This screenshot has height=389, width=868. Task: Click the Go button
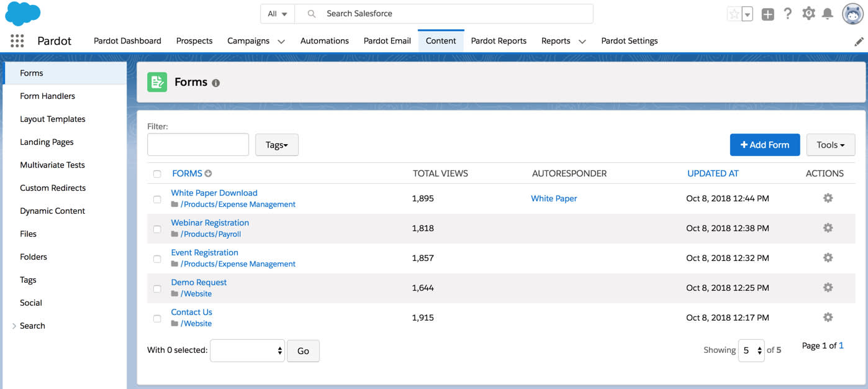303,350
